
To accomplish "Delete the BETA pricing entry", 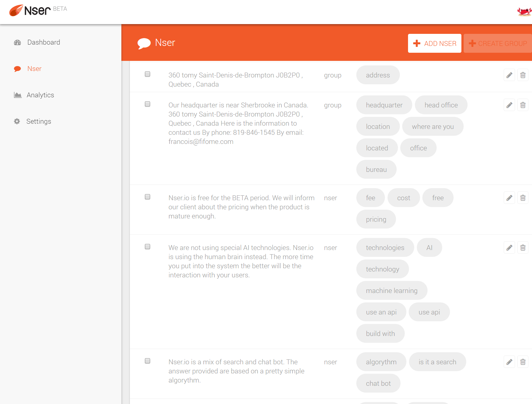I will (523, 198).
